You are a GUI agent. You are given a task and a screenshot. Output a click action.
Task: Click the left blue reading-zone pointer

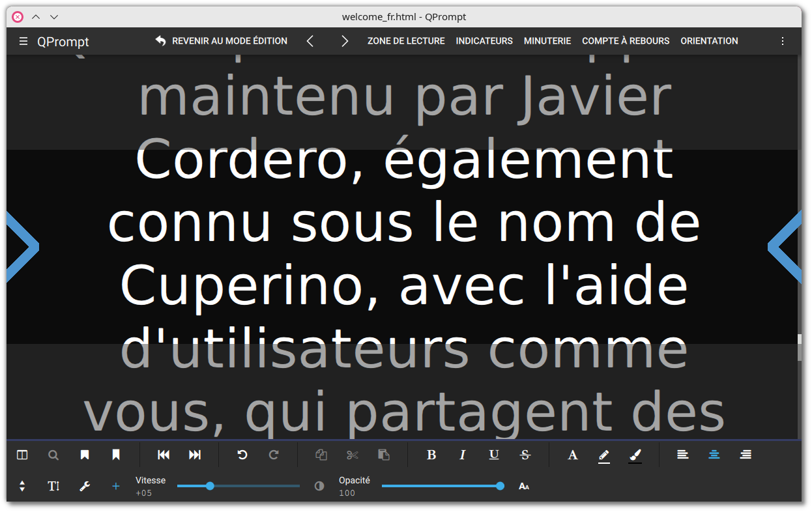23,247
